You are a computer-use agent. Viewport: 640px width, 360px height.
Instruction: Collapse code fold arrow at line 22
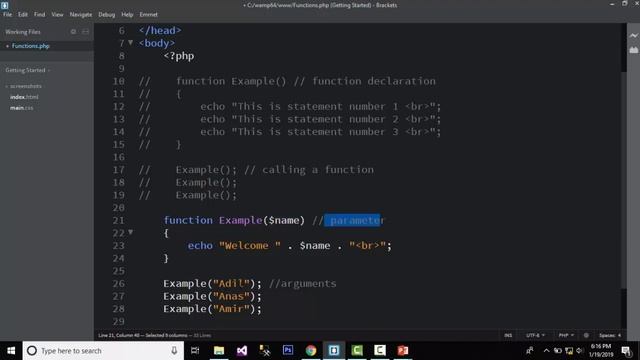(x=131, y=232)
